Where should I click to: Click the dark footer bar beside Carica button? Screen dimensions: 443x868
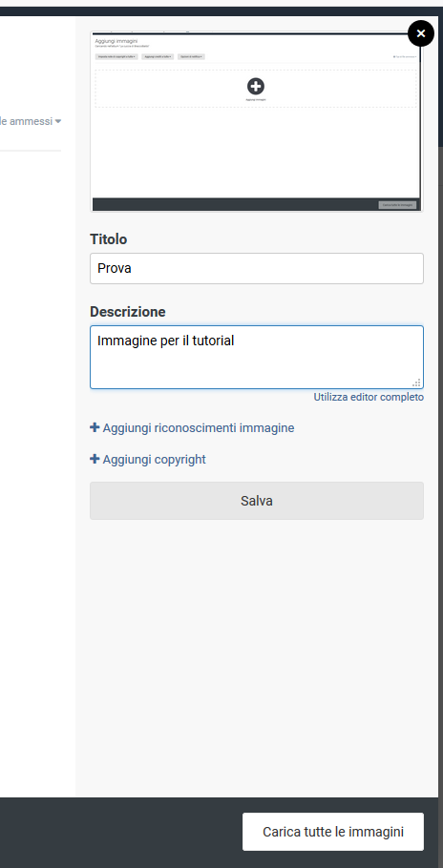coord(120,832)
